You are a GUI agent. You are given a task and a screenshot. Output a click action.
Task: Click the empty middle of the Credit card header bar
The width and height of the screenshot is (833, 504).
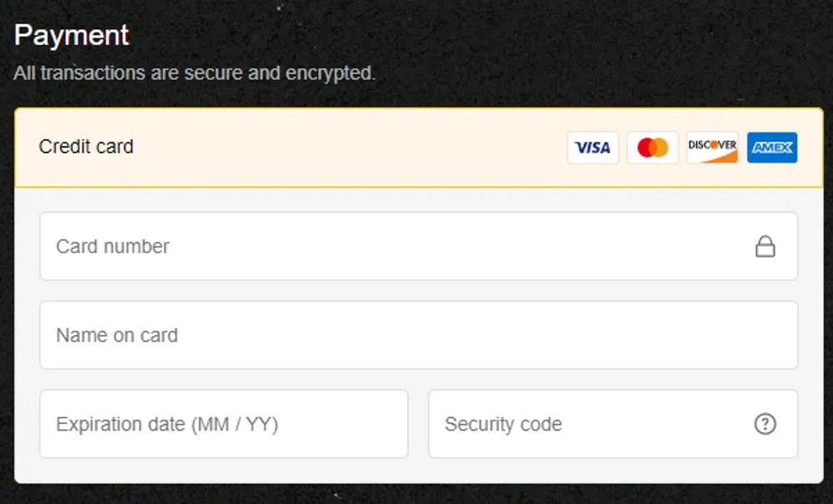pos(350,147)
